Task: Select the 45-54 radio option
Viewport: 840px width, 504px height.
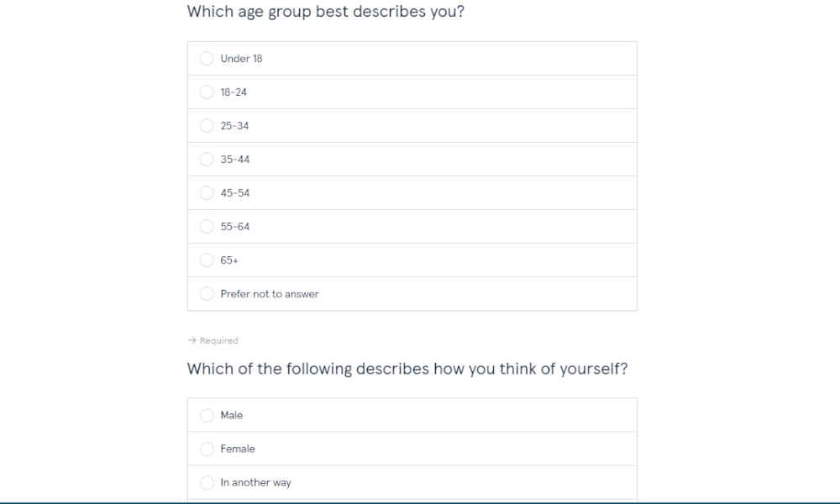Action: click(x=207, y=193)
